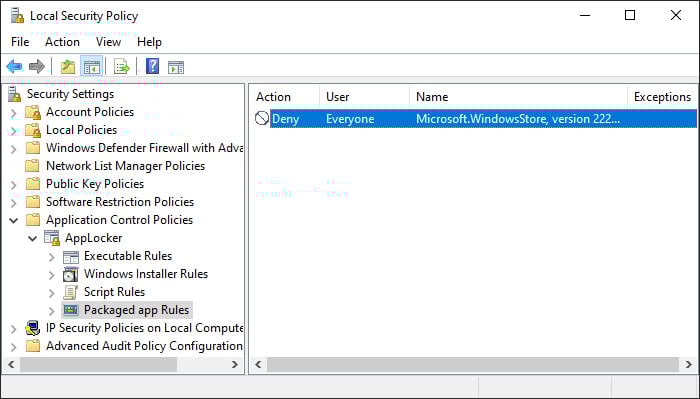Viewport: 700px width, 399px height.
Task: Select Network List Manager Policies label
Action: (x=125, y=166)
